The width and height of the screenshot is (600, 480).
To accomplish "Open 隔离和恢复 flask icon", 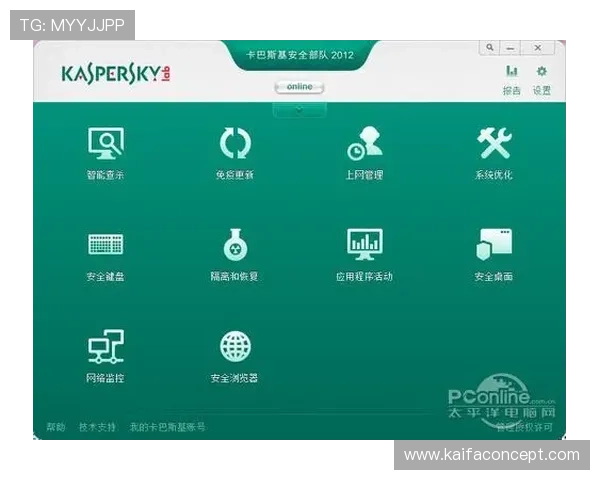I will 235,245.
